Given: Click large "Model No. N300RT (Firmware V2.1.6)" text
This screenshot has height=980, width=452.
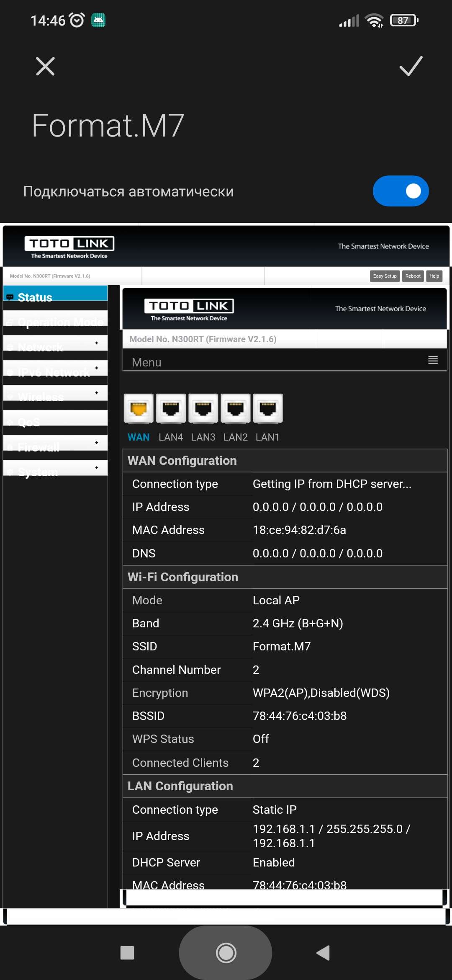Looking at the screenshot, I should [x=203, y=339].
